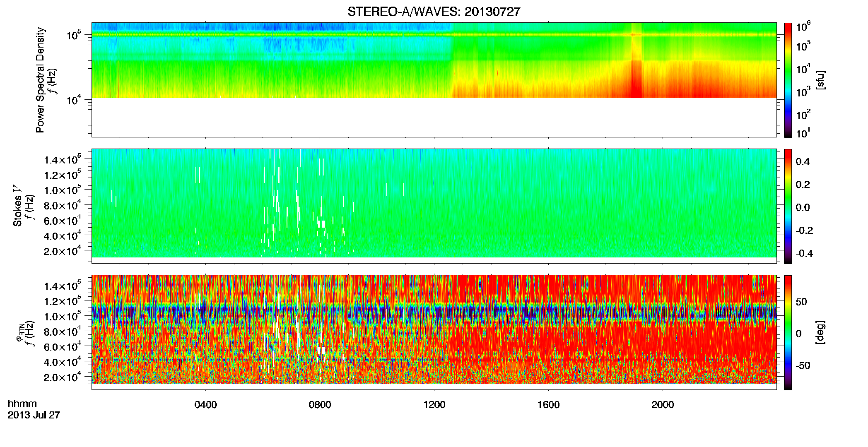Image resolution: width=868 pixels, height=447 pixels.
Task: Click the 1600 time axis label
Action: [x=549, y=405]
